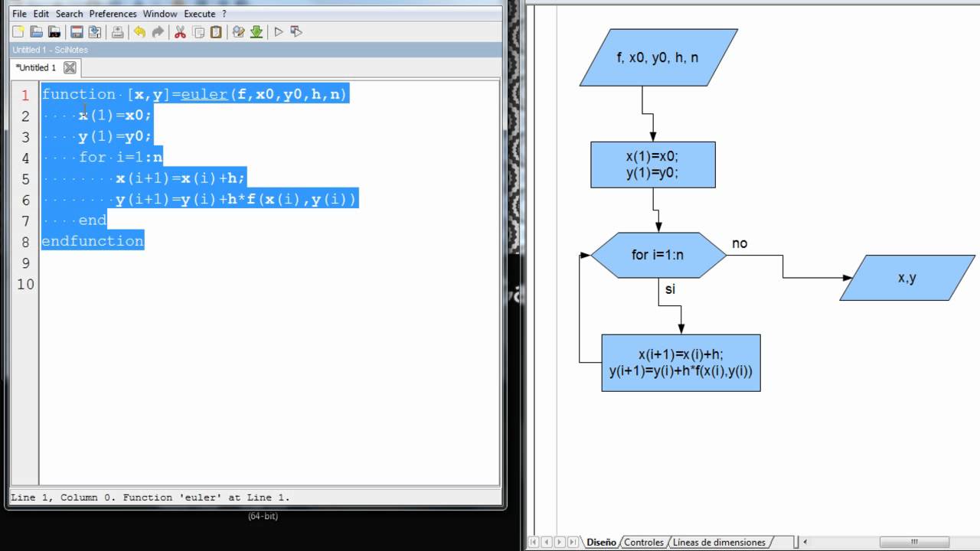Click the Paste clipboard icon

(217, 32)
